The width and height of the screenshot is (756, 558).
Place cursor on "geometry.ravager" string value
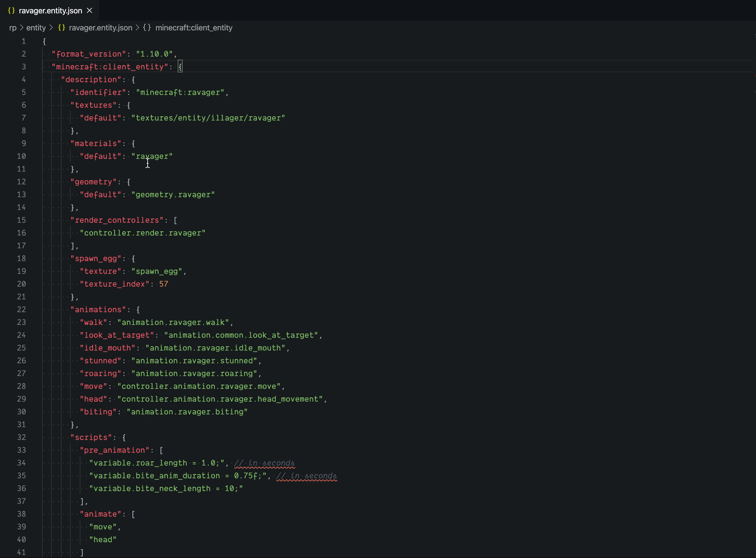173,194
